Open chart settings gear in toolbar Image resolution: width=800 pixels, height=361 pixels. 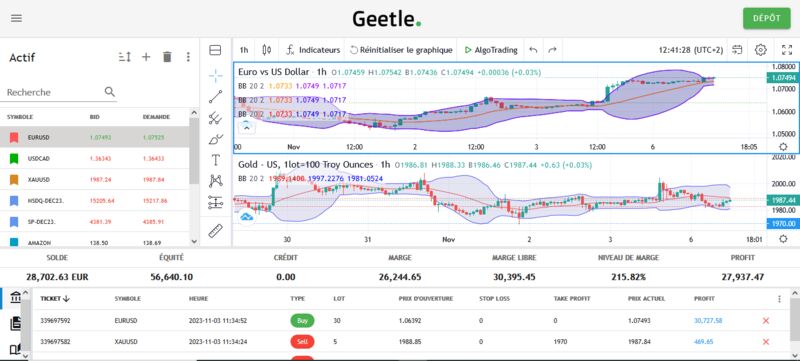point(761,50)
